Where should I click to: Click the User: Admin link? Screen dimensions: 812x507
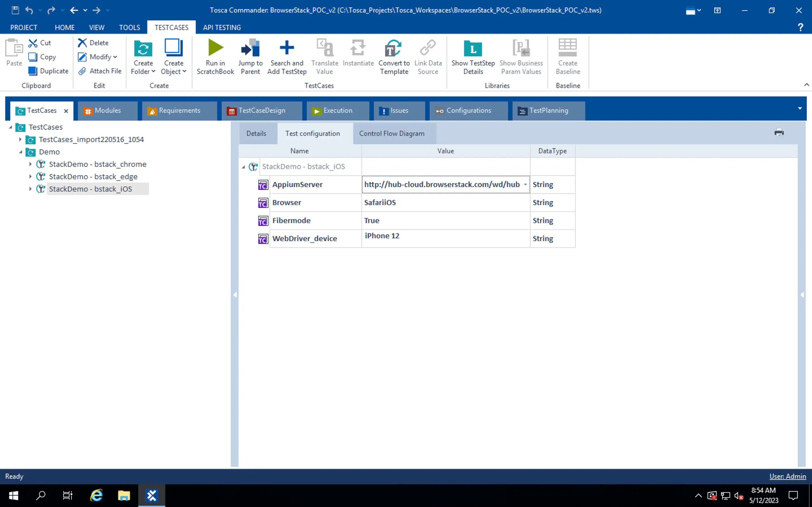(787, 476)
